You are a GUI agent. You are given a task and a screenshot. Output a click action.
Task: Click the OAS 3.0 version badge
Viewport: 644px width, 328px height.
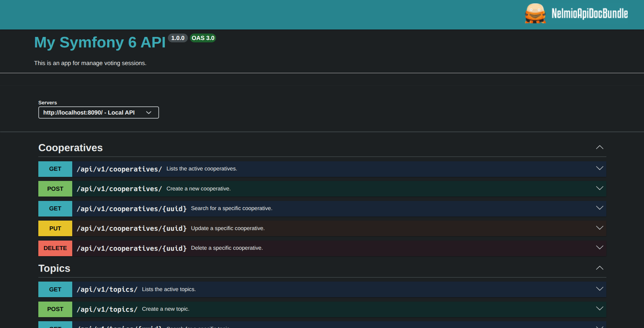tap(203, 38)
